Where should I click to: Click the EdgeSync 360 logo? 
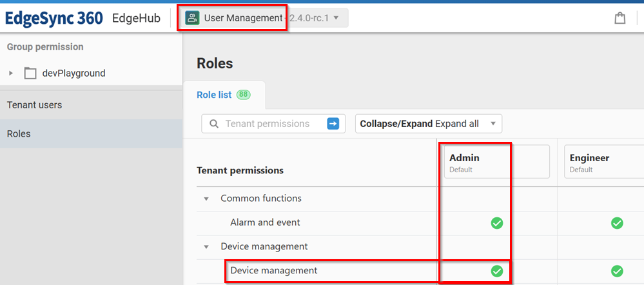click(x=54, y=18)
